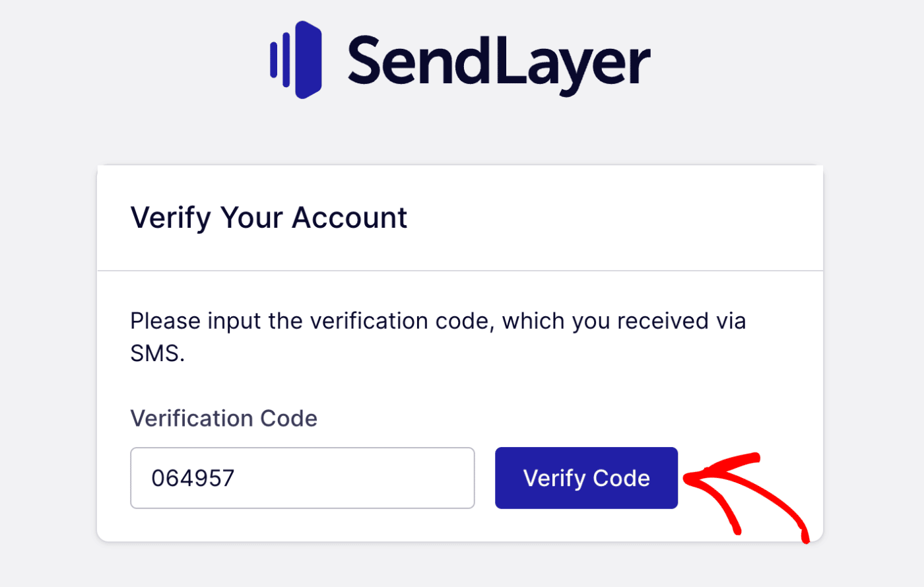The width and height of the screenshot is (924, 587).
Task: Click the Verification Code label text
Action: [224, 419]
